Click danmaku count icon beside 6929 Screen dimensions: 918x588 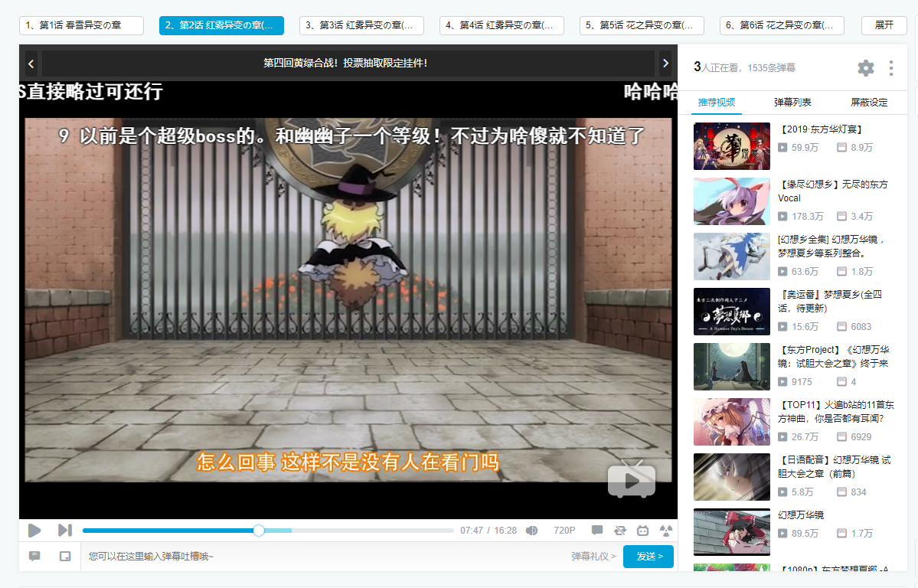(x=842, y=437)
